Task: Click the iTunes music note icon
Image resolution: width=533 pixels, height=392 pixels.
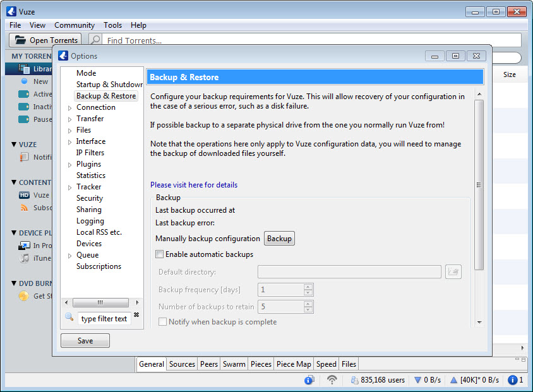Action: pos(25,258)
